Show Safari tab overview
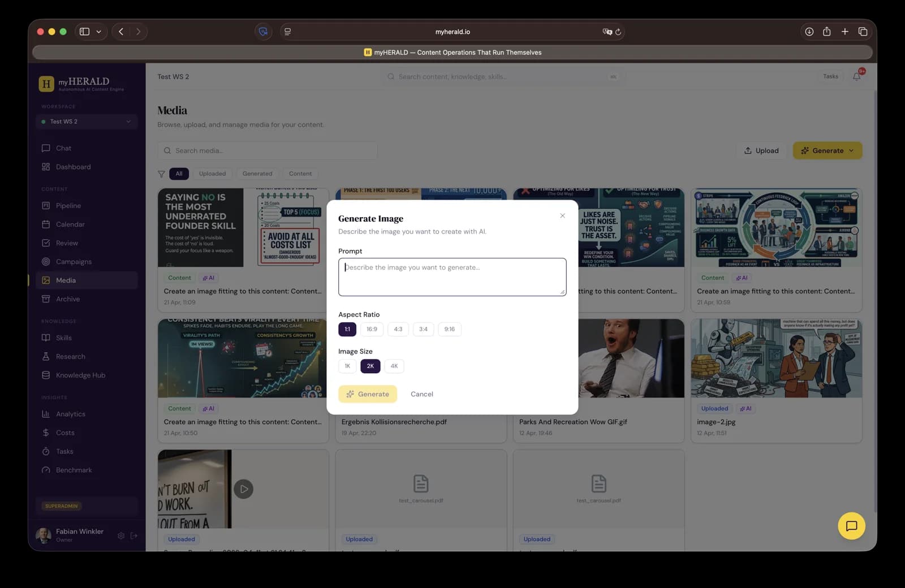Viewport: 905px width, 588px height. coord(863,32)
